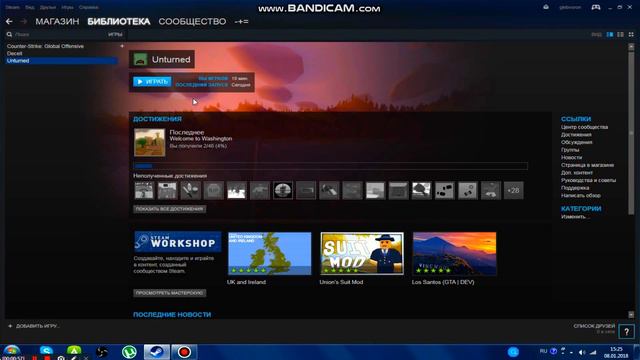
Task: Click the ИГРАТЬ play button
Action: [152, 82]
